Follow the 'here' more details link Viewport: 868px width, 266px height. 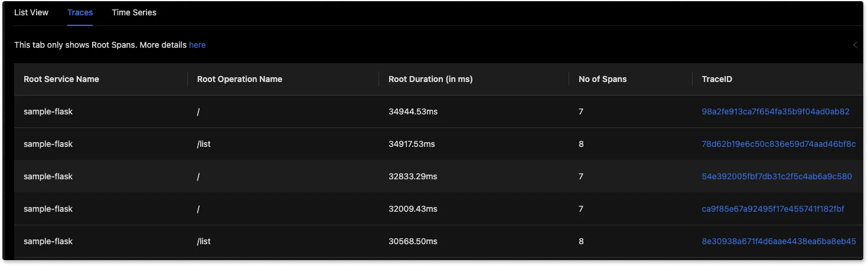(x=197, y=45)
